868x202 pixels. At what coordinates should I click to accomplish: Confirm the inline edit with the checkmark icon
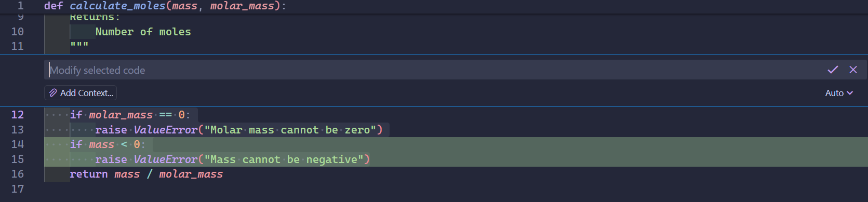833,70
